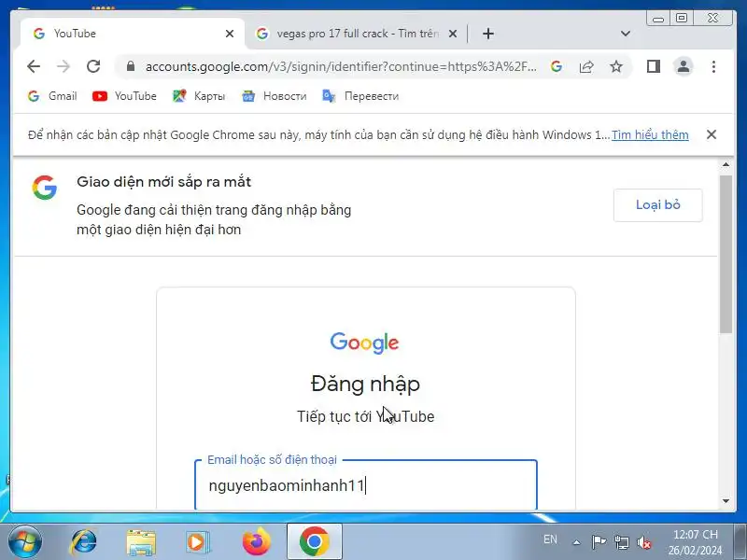
Task: Click the Google icon in address bar
Action: click(x=556, y=66)
